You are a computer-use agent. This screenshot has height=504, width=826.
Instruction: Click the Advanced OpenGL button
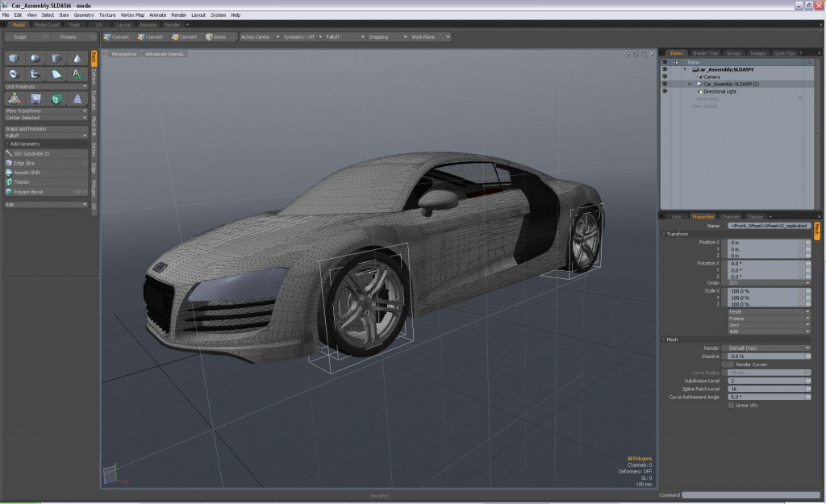165,54
